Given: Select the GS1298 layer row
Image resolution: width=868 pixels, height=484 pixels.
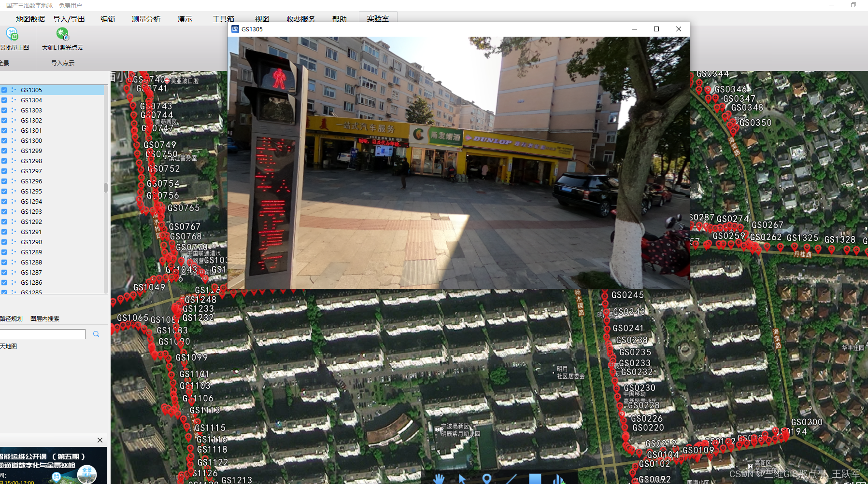Looking at the screenshot, I should click(x=52, y=161).
